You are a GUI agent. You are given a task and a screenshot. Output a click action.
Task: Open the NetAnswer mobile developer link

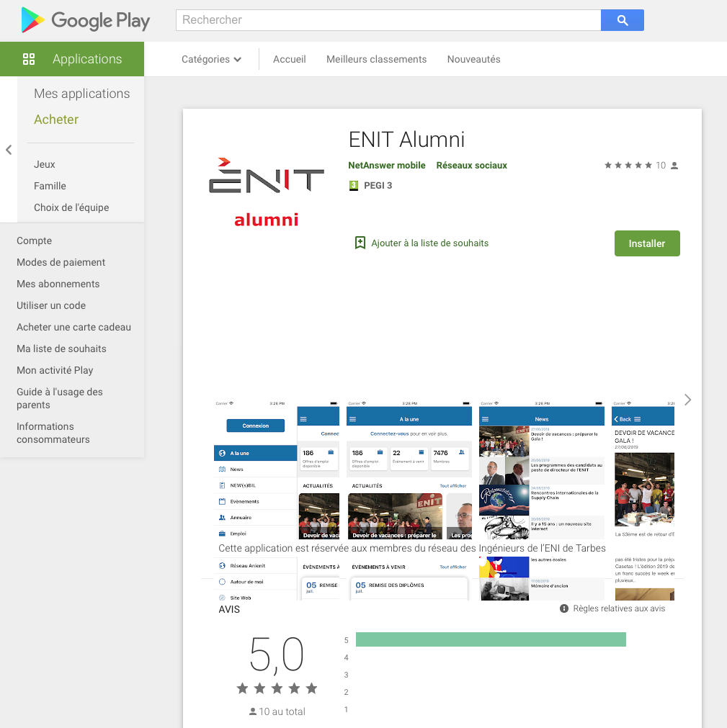click(x=386, y=166)
